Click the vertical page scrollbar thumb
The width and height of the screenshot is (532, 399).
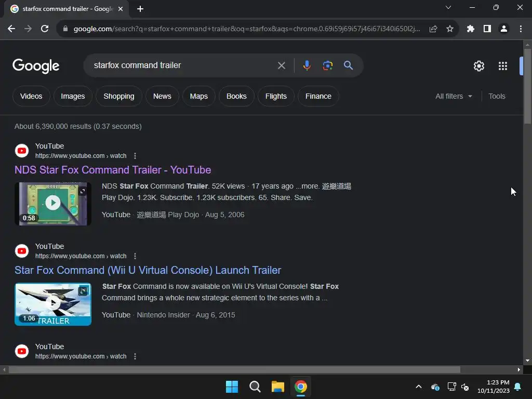click(x=527, y=86)
